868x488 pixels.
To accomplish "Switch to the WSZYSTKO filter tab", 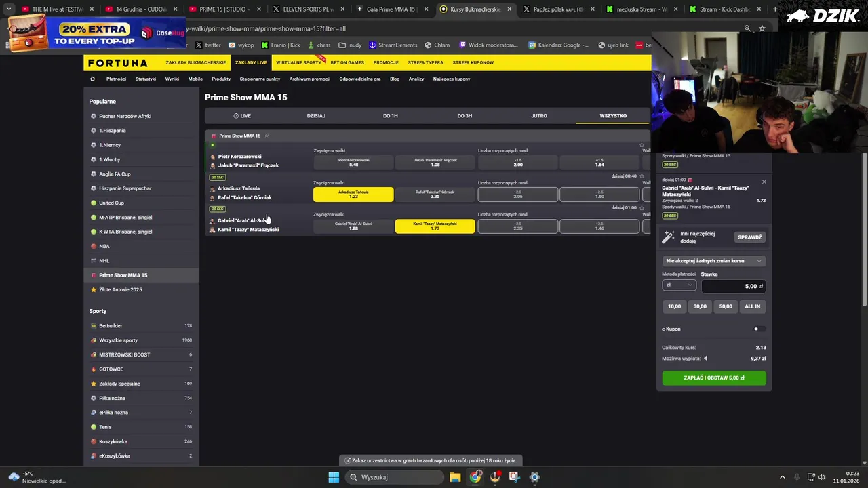I will click(x=613, y=116).
